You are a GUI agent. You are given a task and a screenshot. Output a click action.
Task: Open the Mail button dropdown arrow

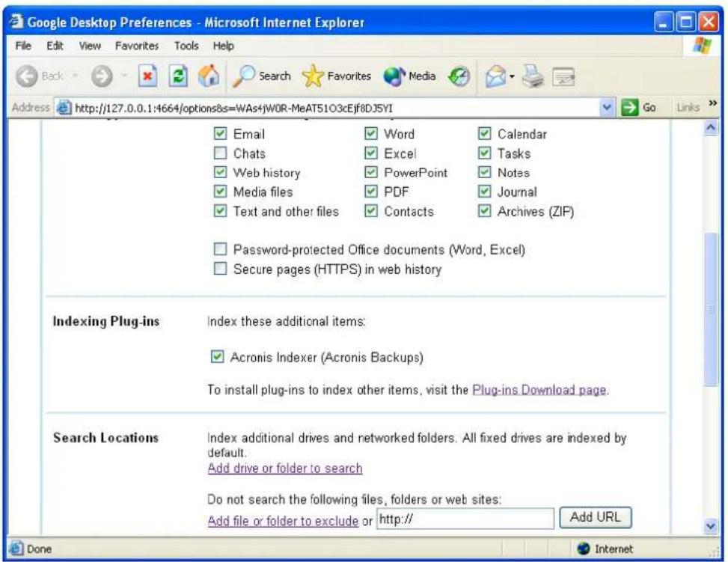512,76
